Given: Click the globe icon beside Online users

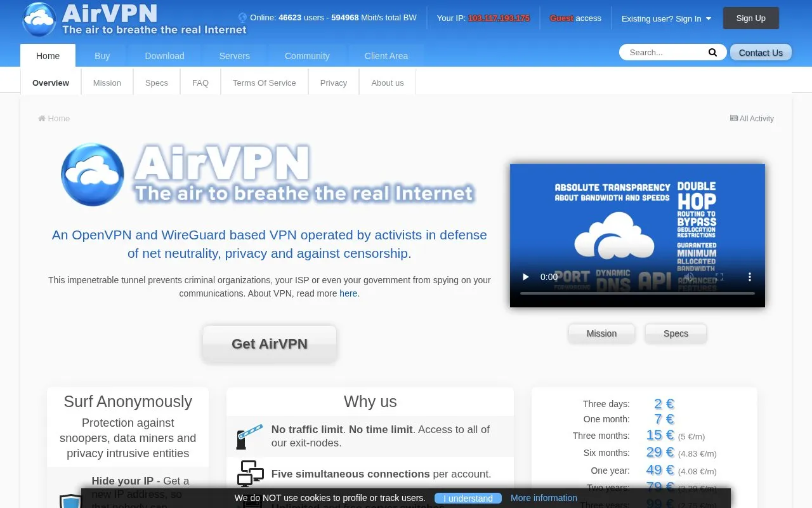Looking at the screenshot, I should pyautogui.click(x=242, y=18).
